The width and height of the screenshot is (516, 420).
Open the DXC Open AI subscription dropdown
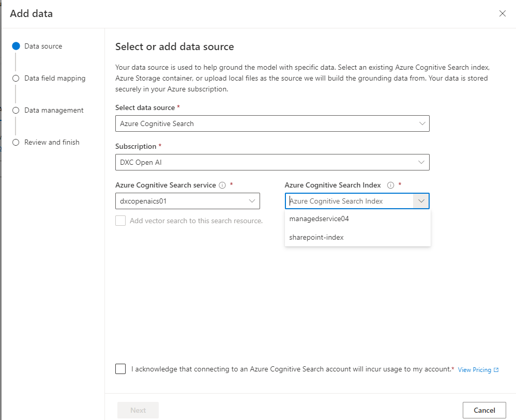[272, 162]
